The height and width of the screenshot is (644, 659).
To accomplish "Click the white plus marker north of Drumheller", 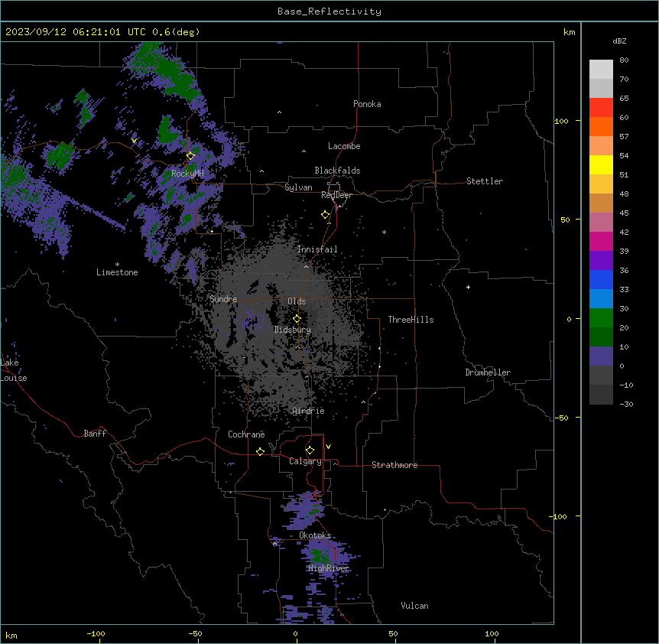I will click(468, 287).
